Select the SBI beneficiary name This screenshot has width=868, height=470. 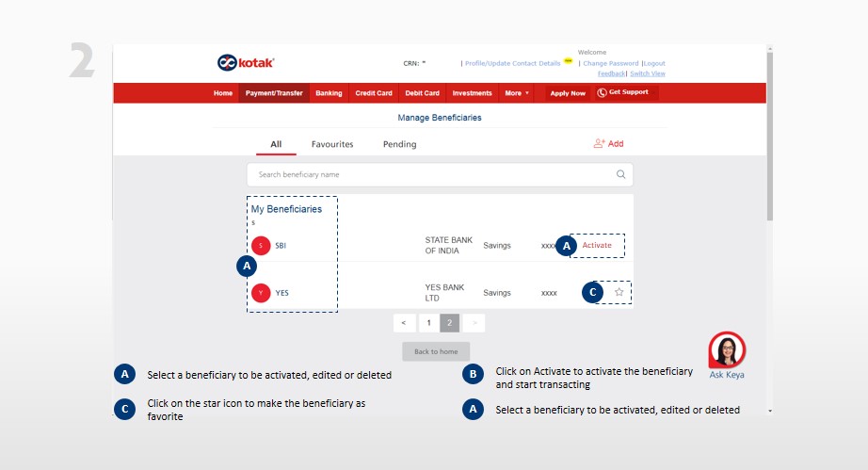tap(281, 245)
